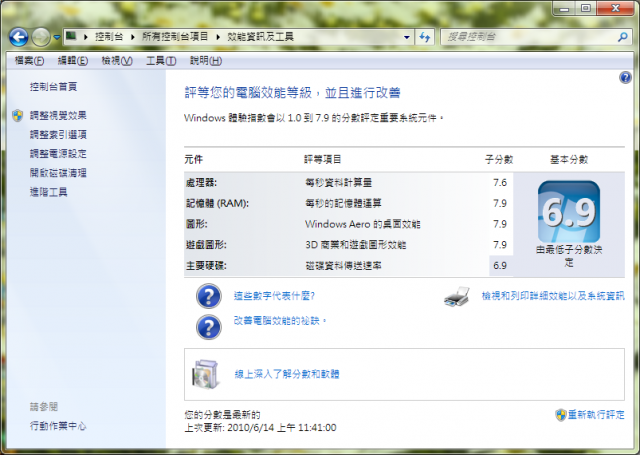Viewport: 640px width, 455px height.
Task: Click the 子分數 column header
Action: point(499,160)
